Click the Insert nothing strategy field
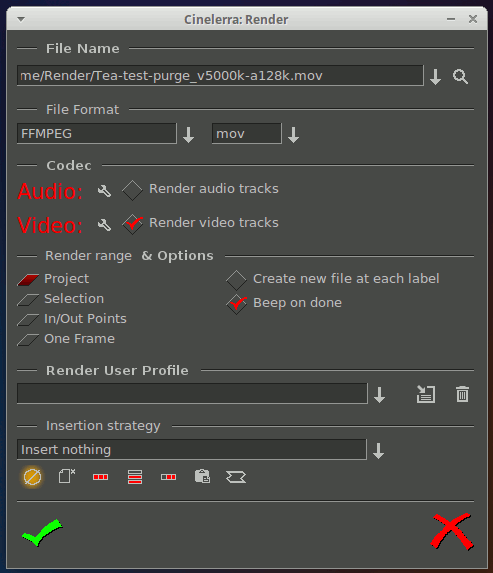Screen dimensions: 493x573 coord(191,449)
